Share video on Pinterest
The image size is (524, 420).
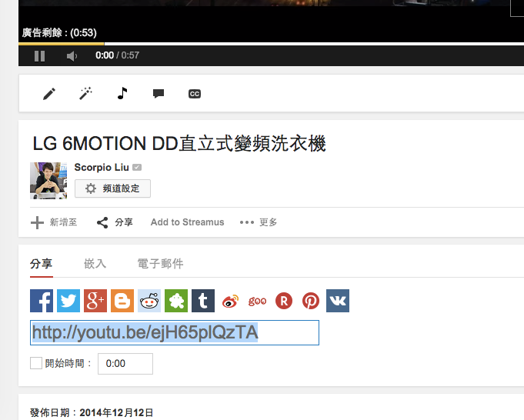point(311,301)
